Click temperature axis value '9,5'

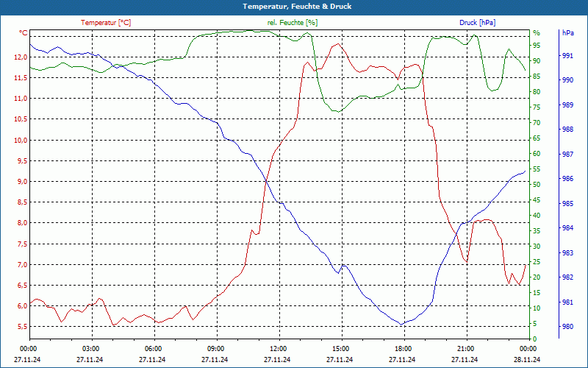[22, 160]
